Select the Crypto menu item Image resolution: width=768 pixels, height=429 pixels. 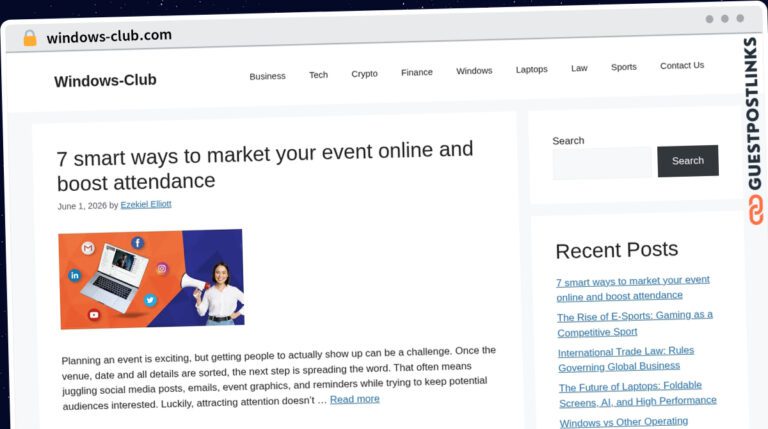tap(364, 73)
